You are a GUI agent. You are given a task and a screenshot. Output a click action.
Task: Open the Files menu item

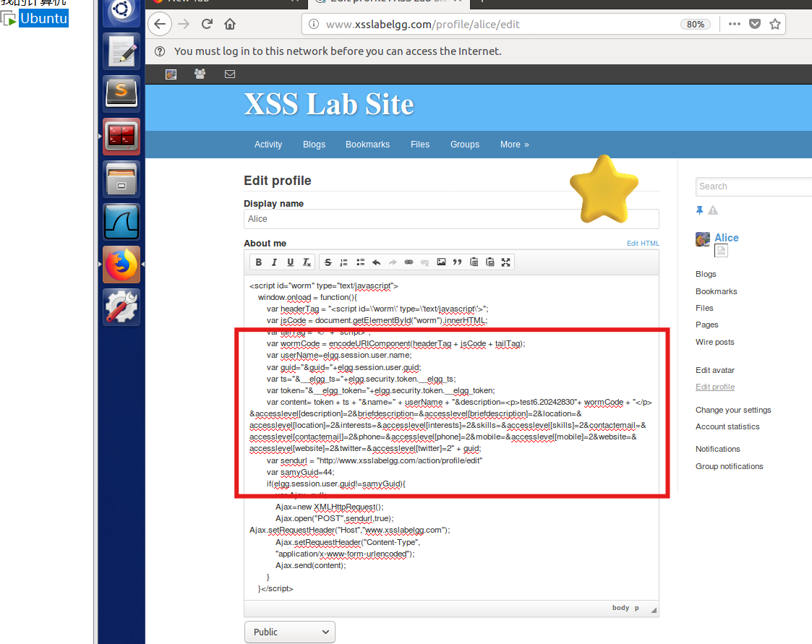point(420,145)
